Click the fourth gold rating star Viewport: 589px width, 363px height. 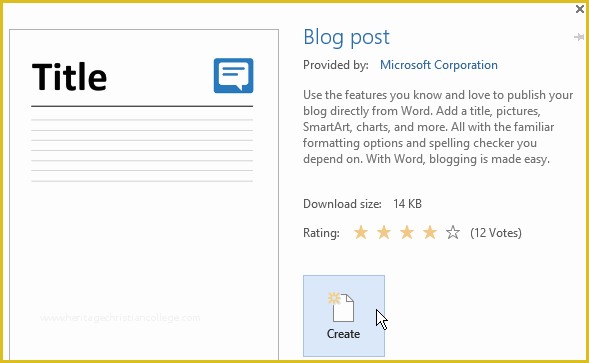click(x=430, y=233)
